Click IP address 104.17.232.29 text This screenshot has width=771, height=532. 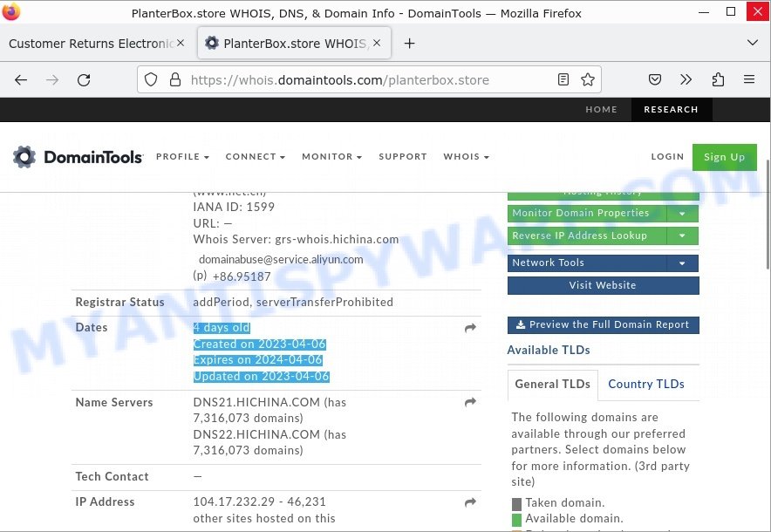click(234, 502)
